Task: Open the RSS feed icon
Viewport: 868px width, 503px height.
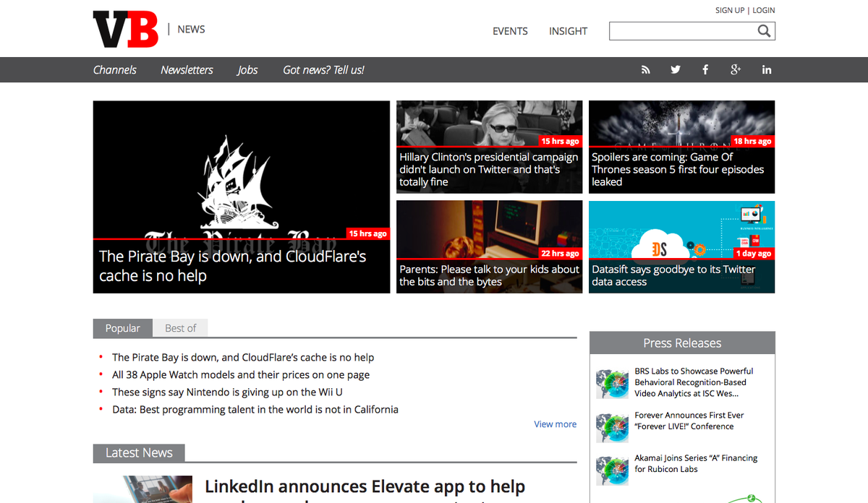Action: click(x=646, y=70)
